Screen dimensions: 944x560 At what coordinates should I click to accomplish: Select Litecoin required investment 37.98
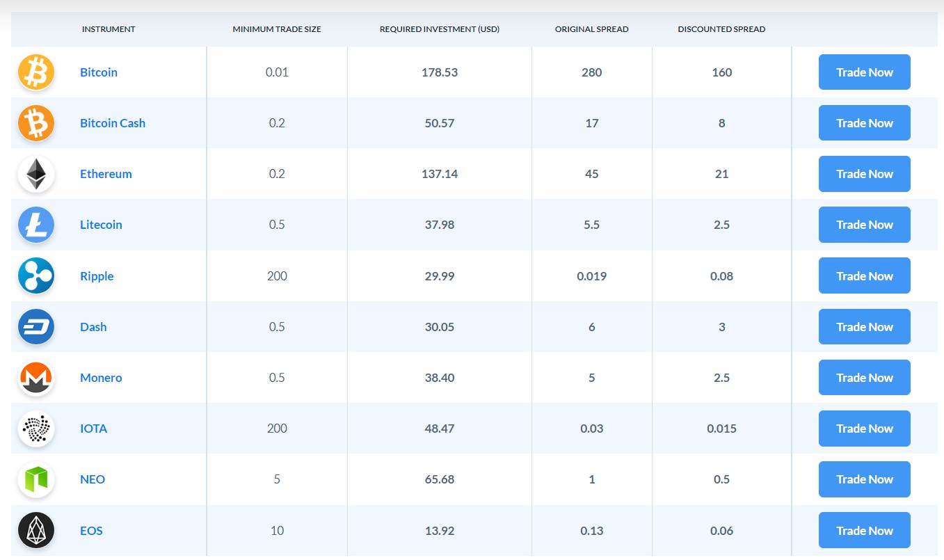(x=440, y=225)
